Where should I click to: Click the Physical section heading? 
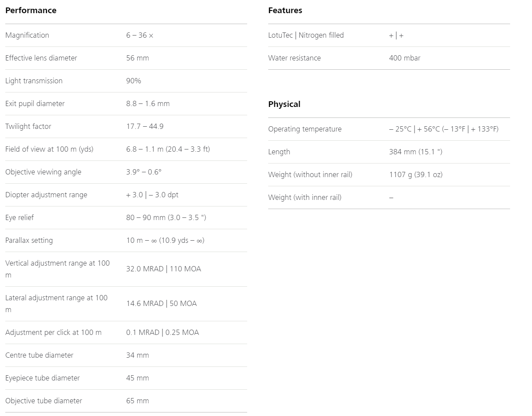click(x=284, y=104)
